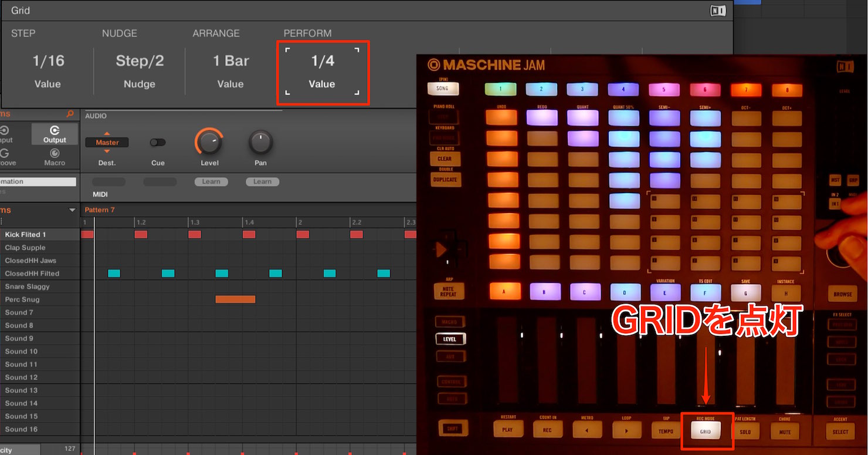Image resolution: width=868 pixels, height=455 pixels.
Task: Select the ClosedHH Jaws sound row
Action: click(x=40, y=261)
